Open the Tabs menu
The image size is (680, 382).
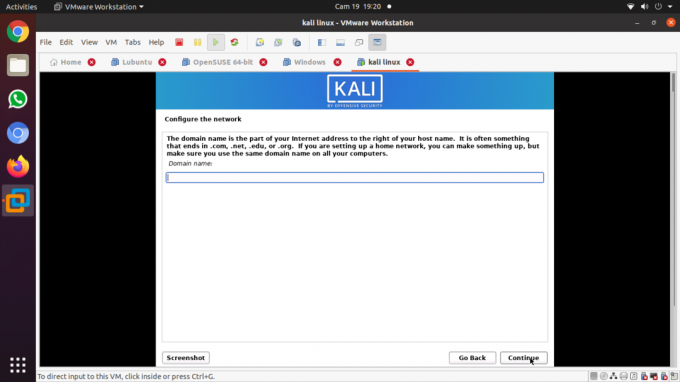[x=132, y=42]
